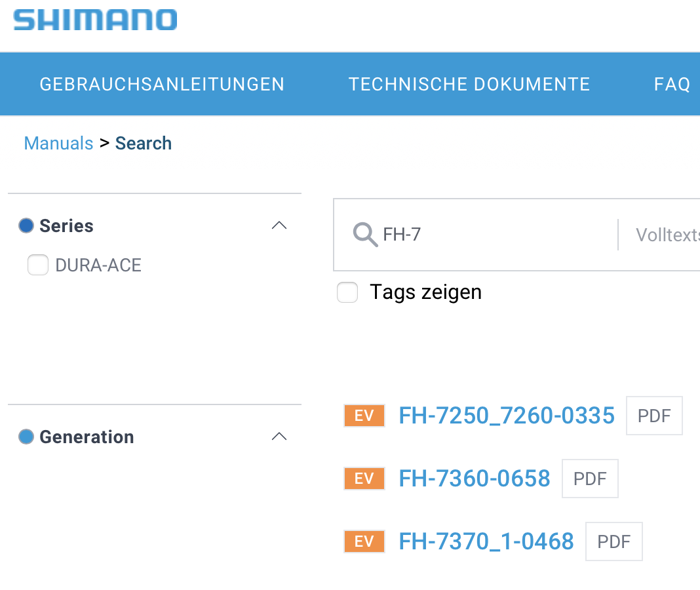Click the blue dot beside Generation

[26, 437]
